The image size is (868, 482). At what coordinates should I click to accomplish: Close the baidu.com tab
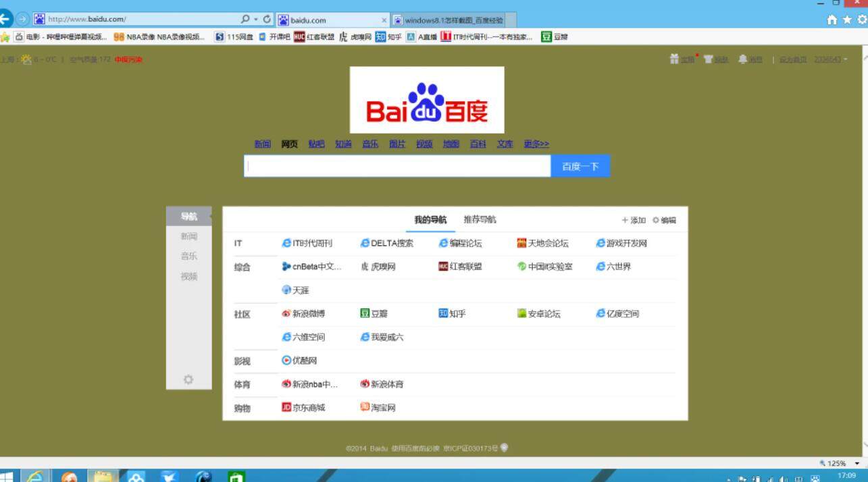(x=385, y=20)
